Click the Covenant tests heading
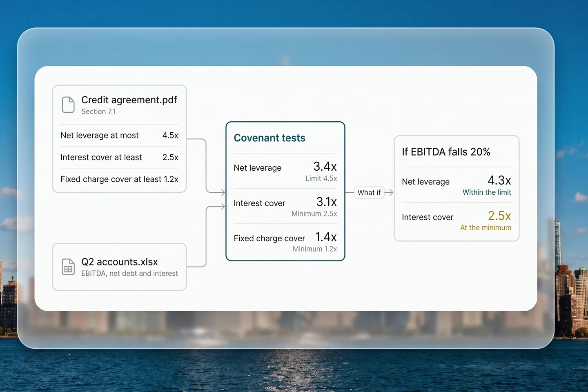Viewport: 588px width, 392px height. 269,138
